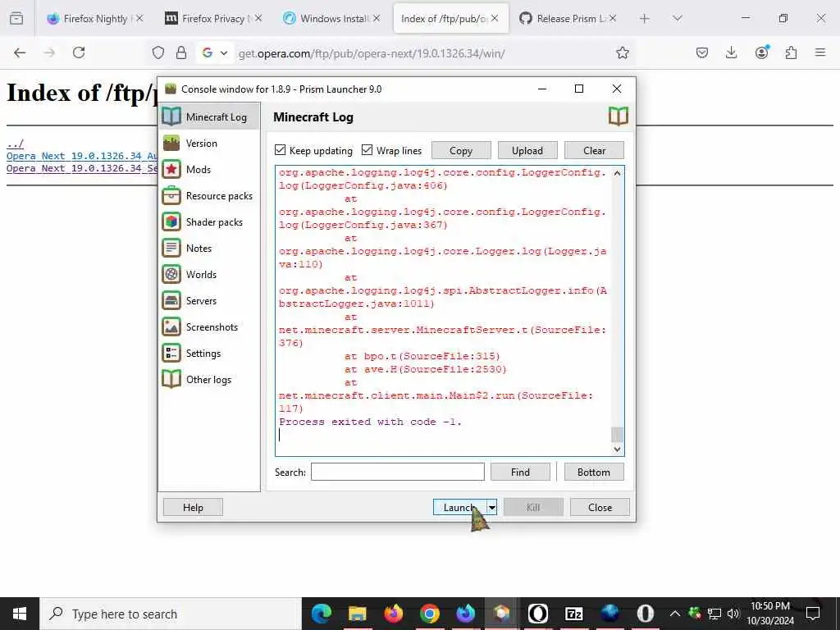Click the Worlds globe icon
This screenshot has height=630, width=840.
pyautogui.click(x=171, y=274)
